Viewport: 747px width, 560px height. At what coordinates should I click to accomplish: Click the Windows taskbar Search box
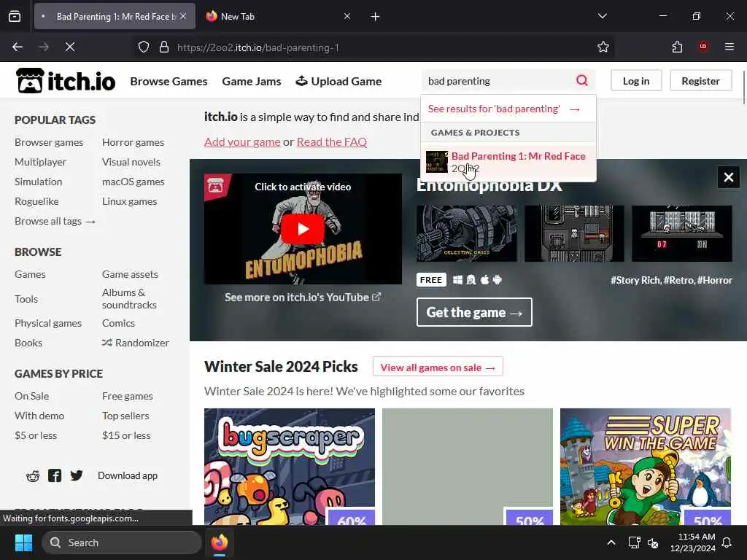[122, 542]
